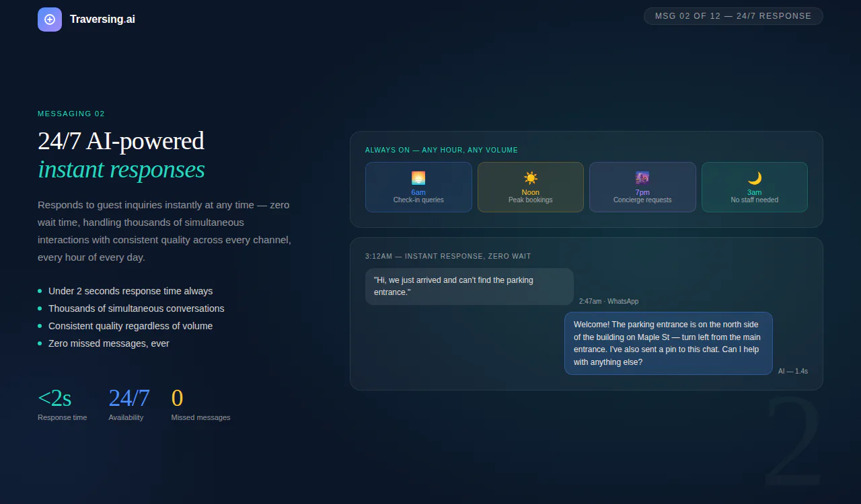Image resolution: width=861 pixels, height=504 pixels.
Task: Click 'Under 2 seconds response time always' bullet
Action: pos(130,291)
